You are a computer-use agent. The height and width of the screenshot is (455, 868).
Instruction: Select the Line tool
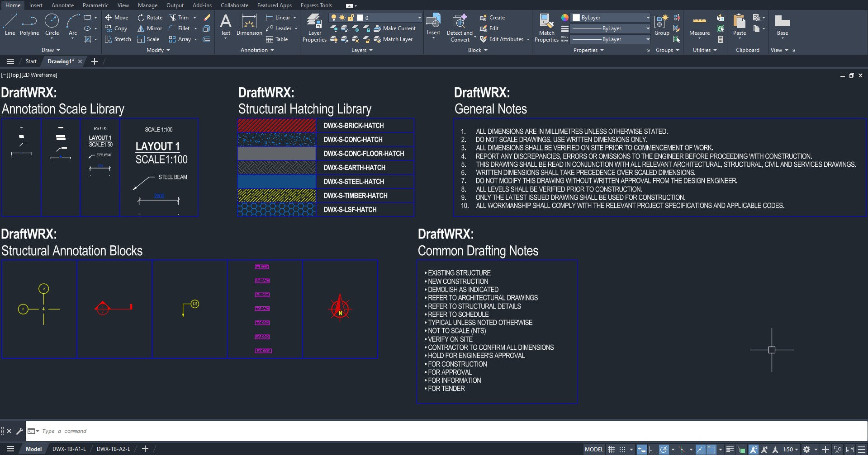10,25
